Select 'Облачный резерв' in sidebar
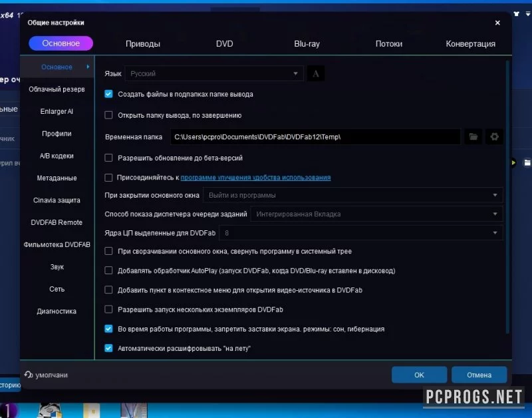Viewport: 532px width, 418px height. (57, 89)
